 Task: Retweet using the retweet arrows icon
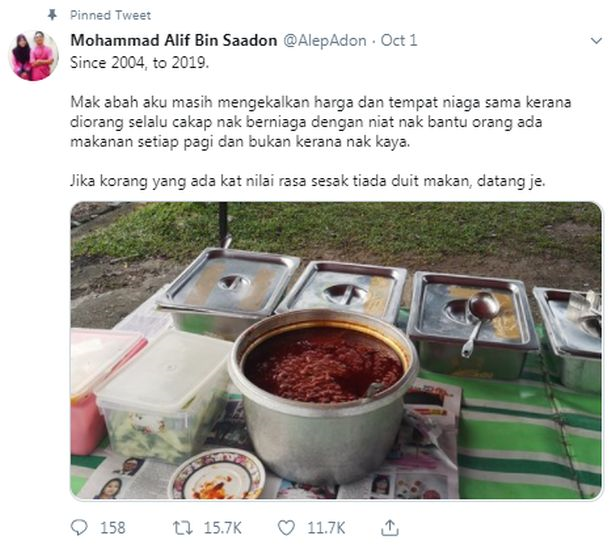pyautogui.click(x=183, y=527)
